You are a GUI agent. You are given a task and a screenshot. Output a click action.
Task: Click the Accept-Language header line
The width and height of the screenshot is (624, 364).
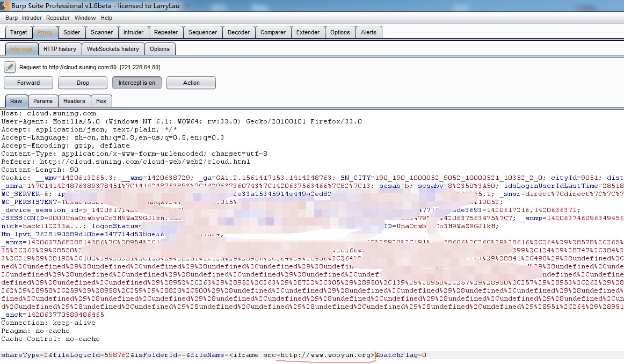click(x=113, y=137)
